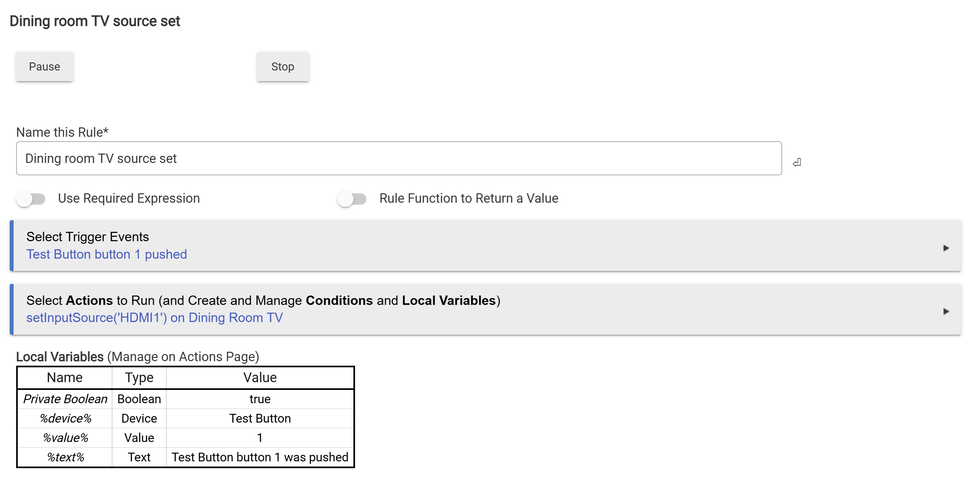The image size is (980, 495).
Task: Expand Select Actions to Run arrow
Action: (x=946, y=311)
